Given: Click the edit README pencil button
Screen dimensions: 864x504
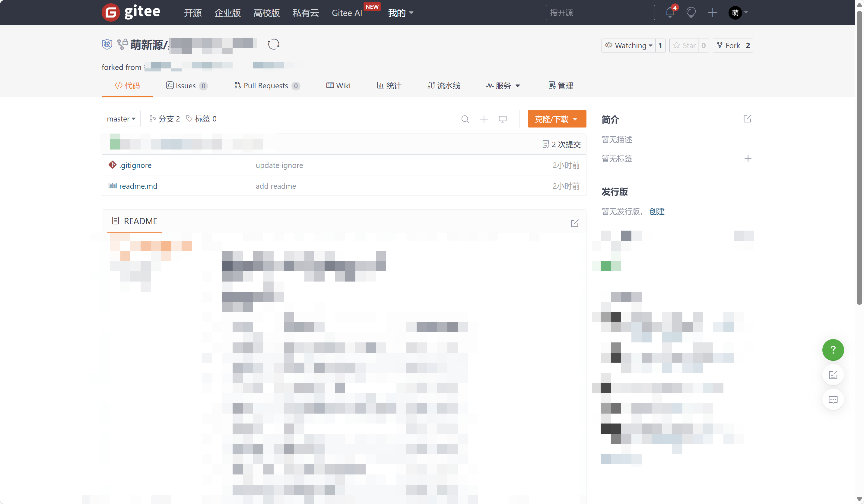Looking at the screenshot, I should pos(575,223).
